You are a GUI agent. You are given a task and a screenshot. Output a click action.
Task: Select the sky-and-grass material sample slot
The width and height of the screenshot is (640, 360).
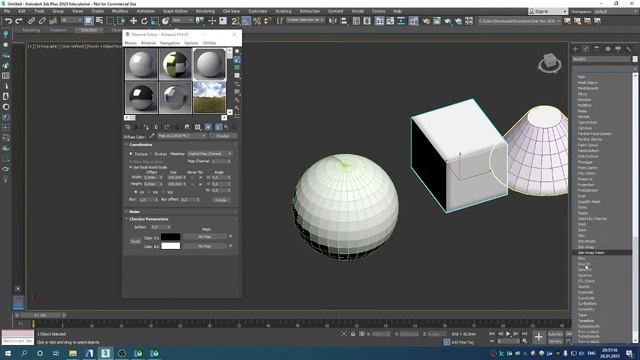pos(209,97)
